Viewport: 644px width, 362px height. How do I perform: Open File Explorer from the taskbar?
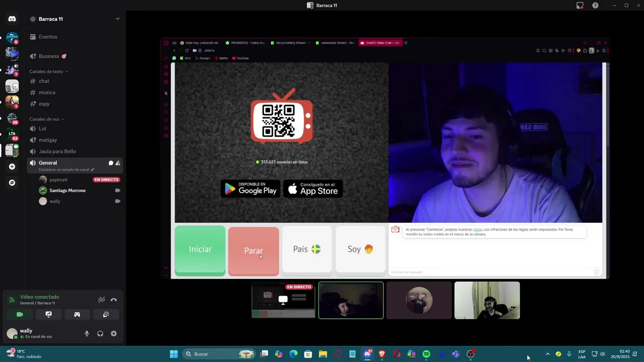point(323,354)
